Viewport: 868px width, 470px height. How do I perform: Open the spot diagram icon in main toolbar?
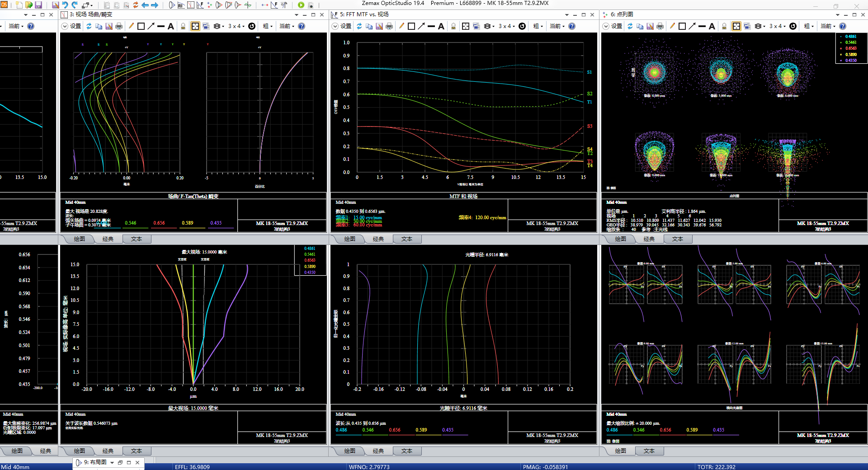(x=210, y=5)
